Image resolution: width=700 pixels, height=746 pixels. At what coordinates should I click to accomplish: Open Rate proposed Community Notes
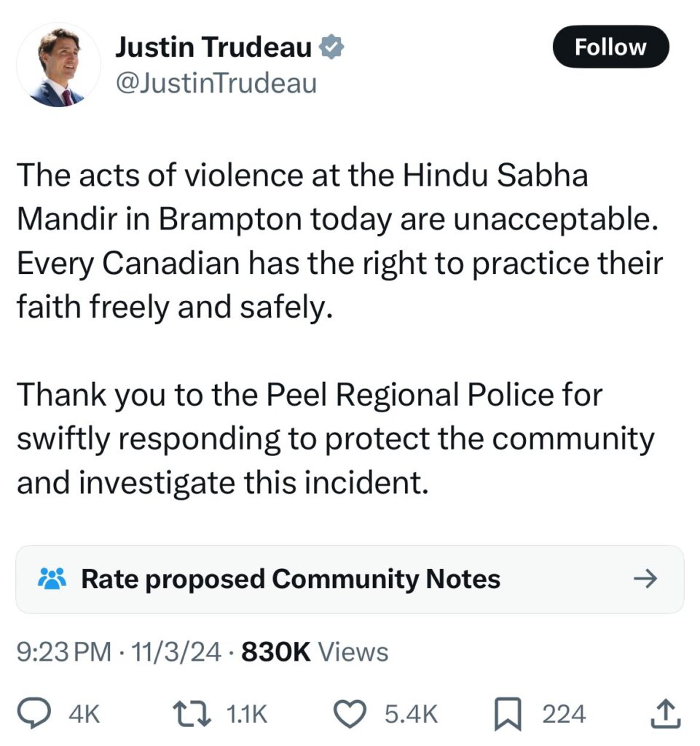350,579
